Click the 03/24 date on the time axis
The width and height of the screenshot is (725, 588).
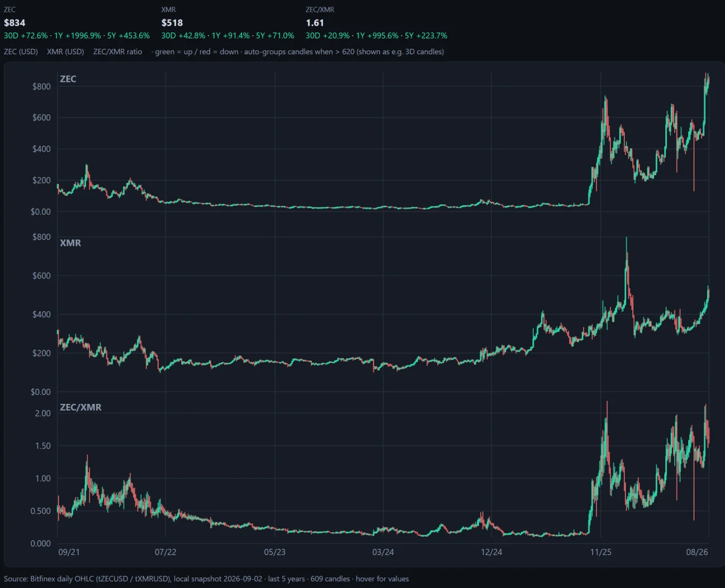pyautogui.click(x=383, y=552)
